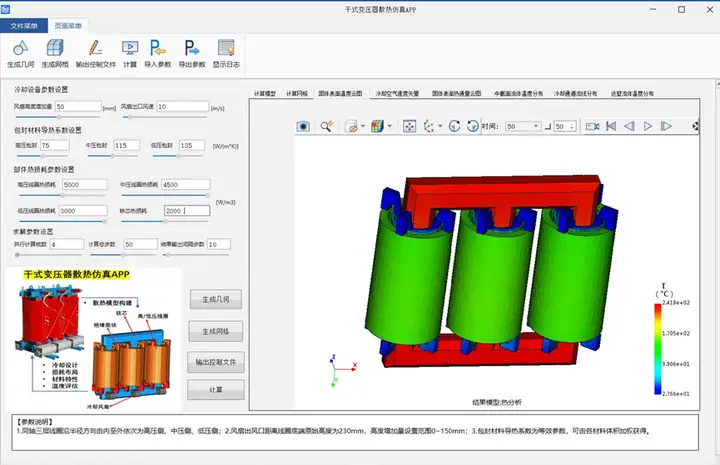Click the frame number spinner showing 50
This screenshot has height=465, width=720.
[564, 126]
